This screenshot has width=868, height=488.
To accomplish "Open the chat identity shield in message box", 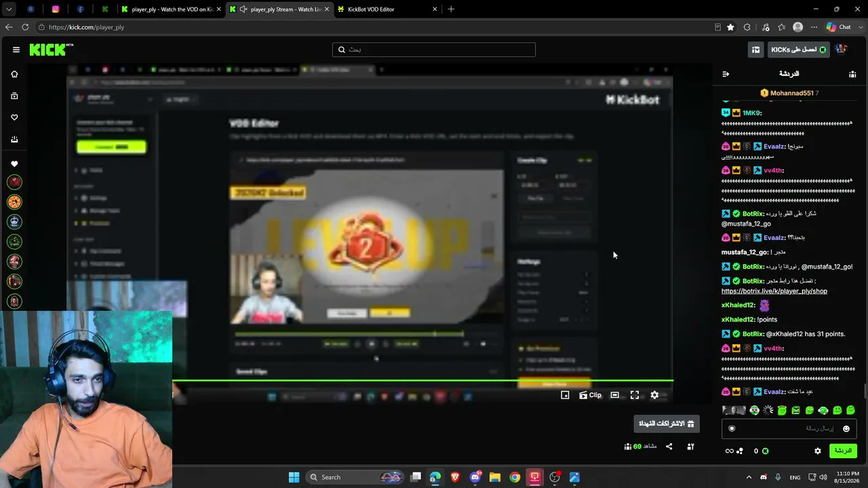I will (732, 428).
